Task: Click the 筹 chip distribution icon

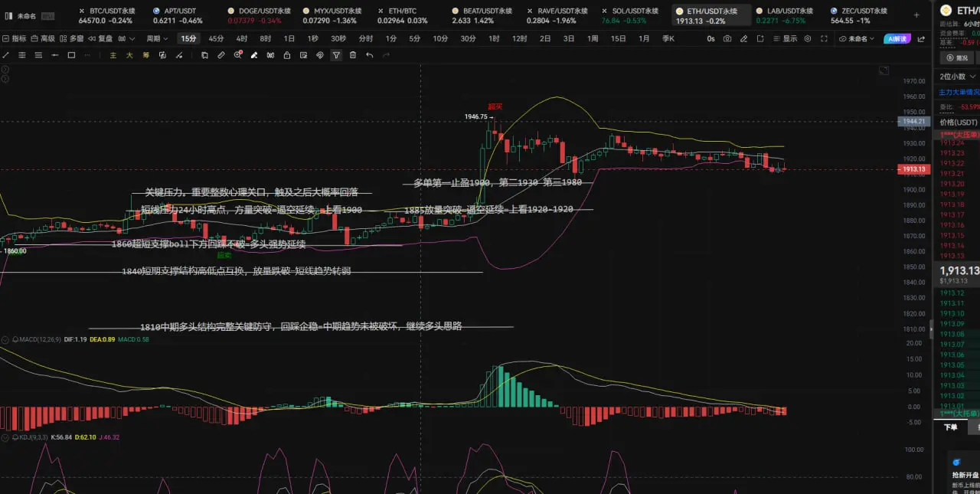Action: pyautogui.click(x=145, y=55)
